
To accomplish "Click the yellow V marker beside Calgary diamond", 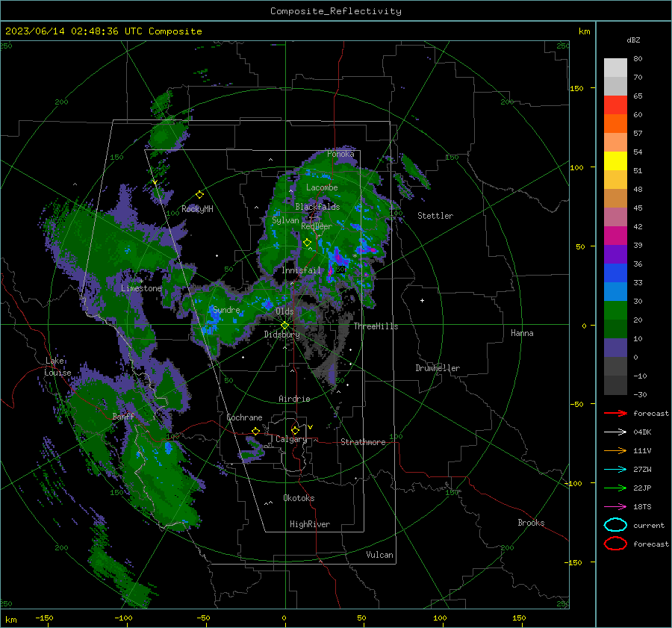I will coord(311,427).
